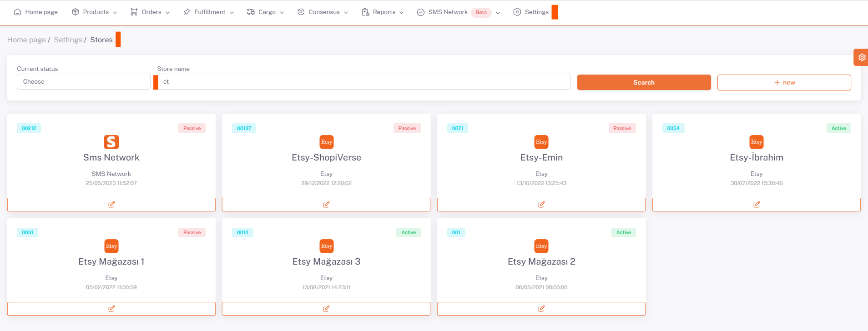This screenshot has width=868, height=331.
Task: Click the Beta badge next to SMS Network
Action: pyautogui.click(x=481, y=13)
